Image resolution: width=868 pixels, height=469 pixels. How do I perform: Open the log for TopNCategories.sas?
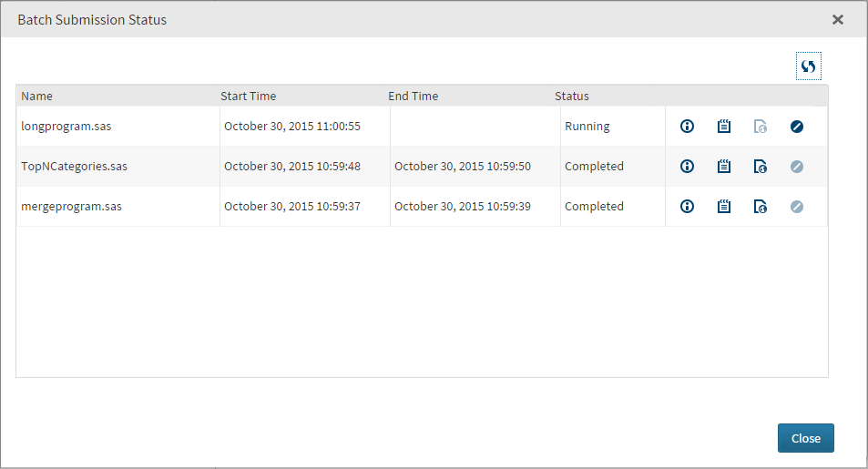point(724,167)
